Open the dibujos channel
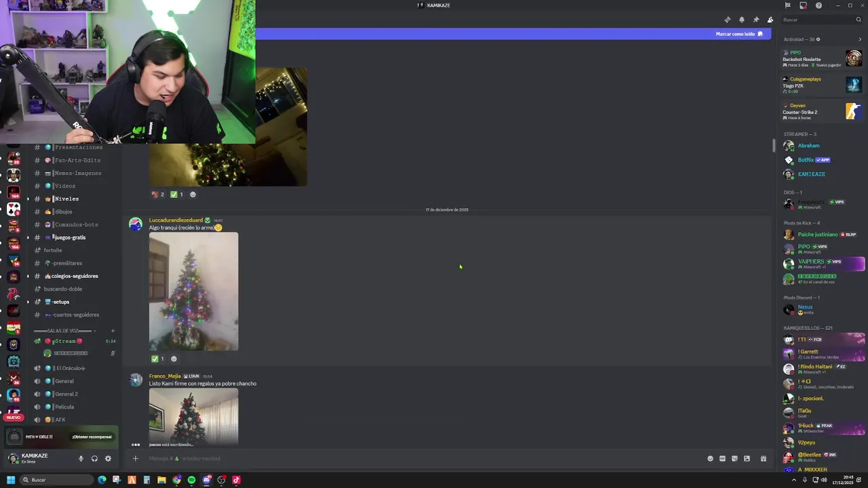Viewport: 868px width, 488px height. click(73, 211)
